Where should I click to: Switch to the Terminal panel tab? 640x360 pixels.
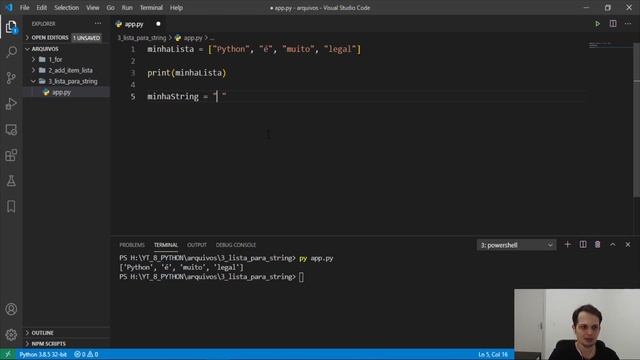point(166,245)
